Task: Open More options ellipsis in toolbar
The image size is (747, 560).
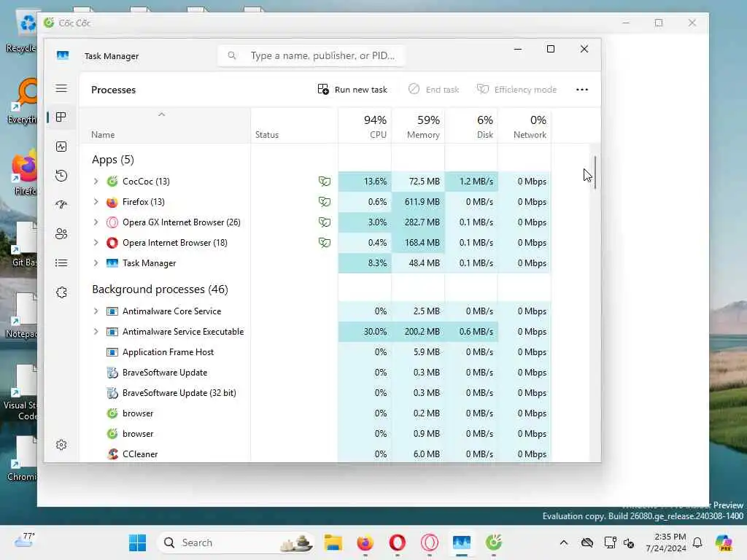Action: pos(581,90)
